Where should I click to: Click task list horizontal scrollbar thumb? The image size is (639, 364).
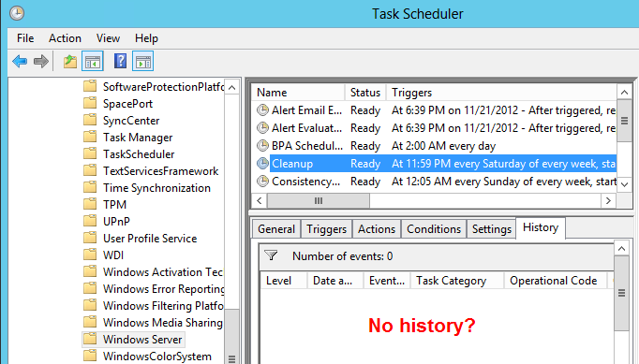click(x=319, y=200)
